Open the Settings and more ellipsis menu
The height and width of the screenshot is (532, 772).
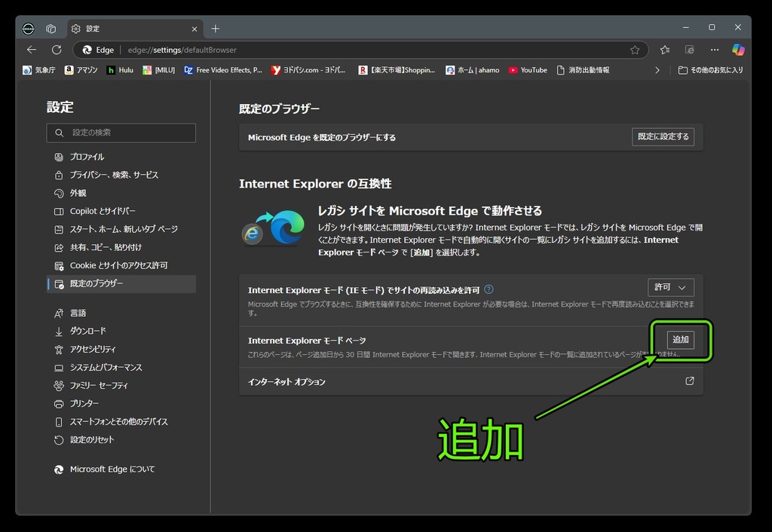point(715,50)
